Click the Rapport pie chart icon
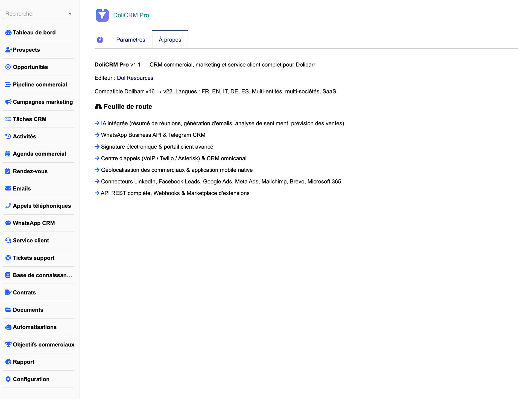This screenshot has height=406, width=532. tap(8, 362)
